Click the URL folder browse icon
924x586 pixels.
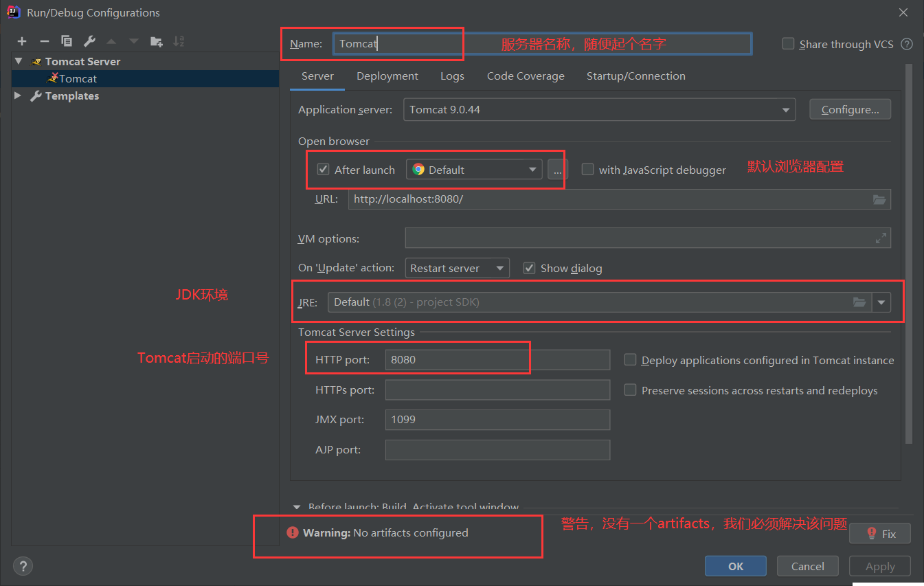click(879, 199)
